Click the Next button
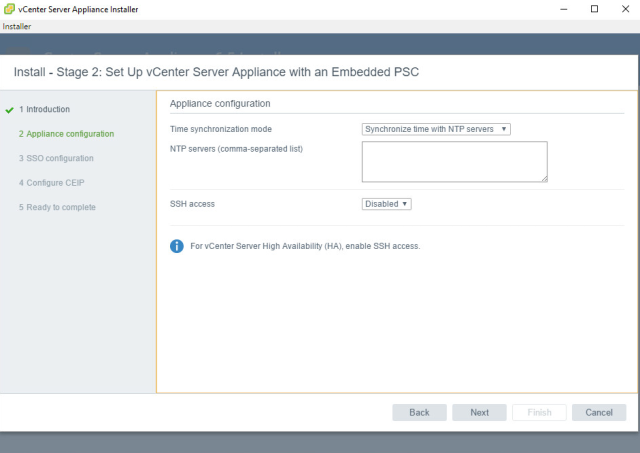The image size is (640, 453). 480,413
